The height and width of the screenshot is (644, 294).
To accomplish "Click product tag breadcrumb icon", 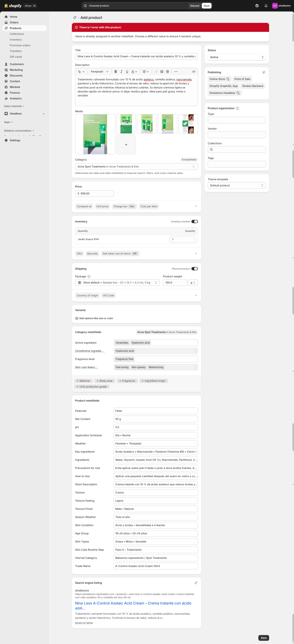I will click(75, 18).
